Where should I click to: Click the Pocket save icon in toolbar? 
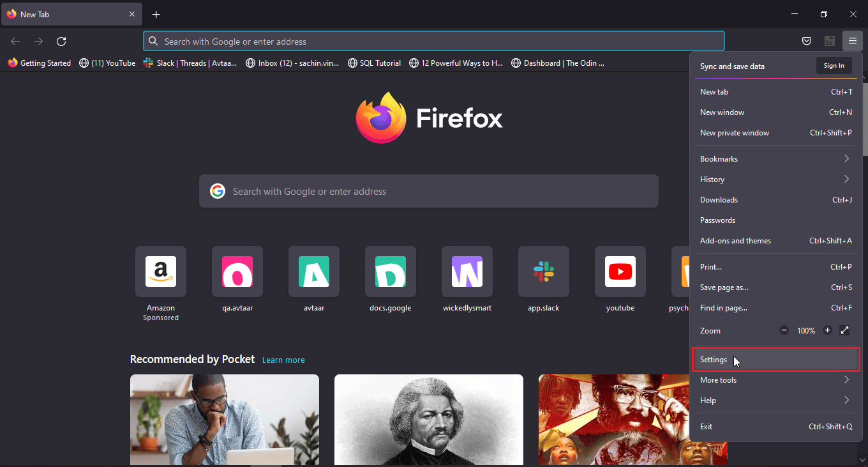pos(807,42)
